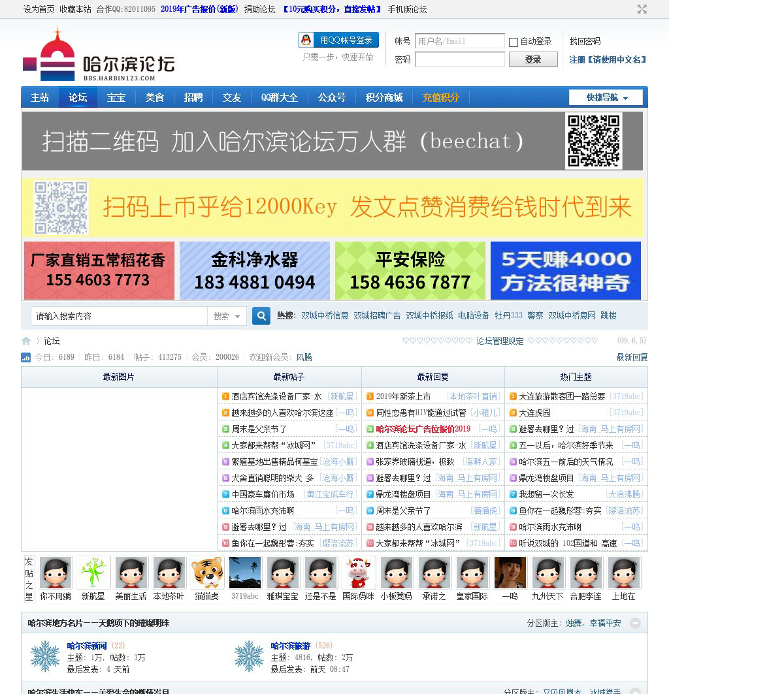Open the 美食 navigation tab
The image size is (784, 694).
[155, 98]
